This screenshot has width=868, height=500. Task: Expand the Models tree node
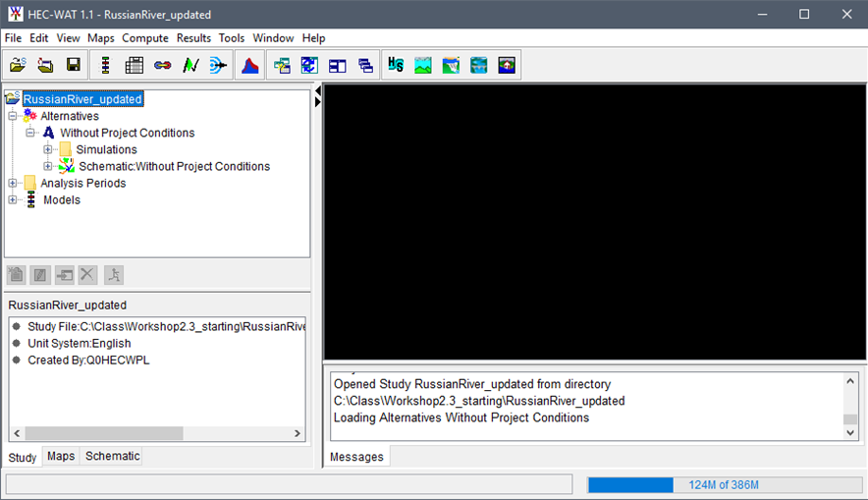13,200
